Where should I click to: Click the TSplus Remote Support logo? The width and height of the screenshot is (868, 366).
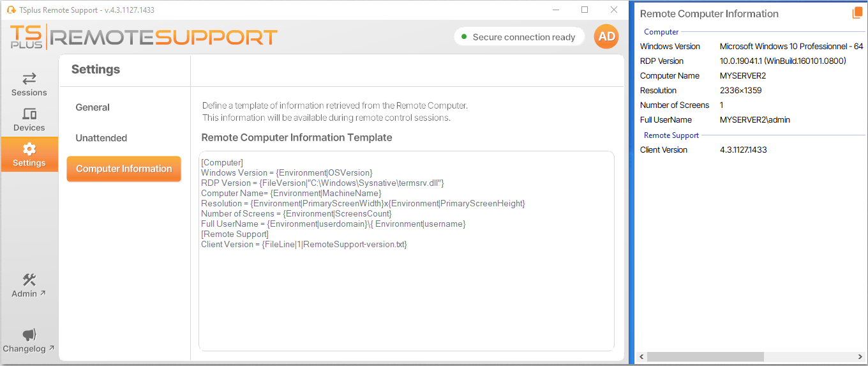click(144, 37)
